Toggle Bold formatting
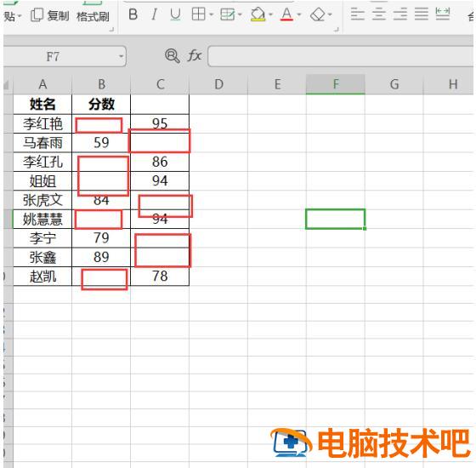The height and width of the screenshot is (468, 476). [x=133, y=14]
